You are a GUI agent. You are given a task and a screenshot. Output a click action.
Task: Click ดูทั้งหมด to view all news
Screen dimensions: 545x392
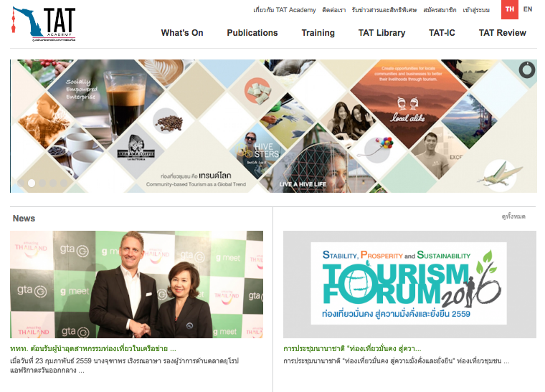[x=513, y=216]
